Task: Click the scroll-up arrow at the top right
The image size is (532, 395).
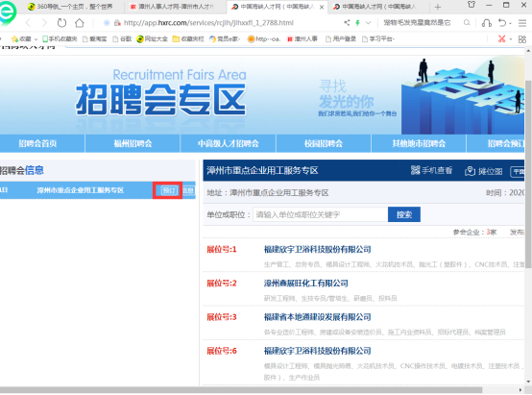Action: [528, 51]
